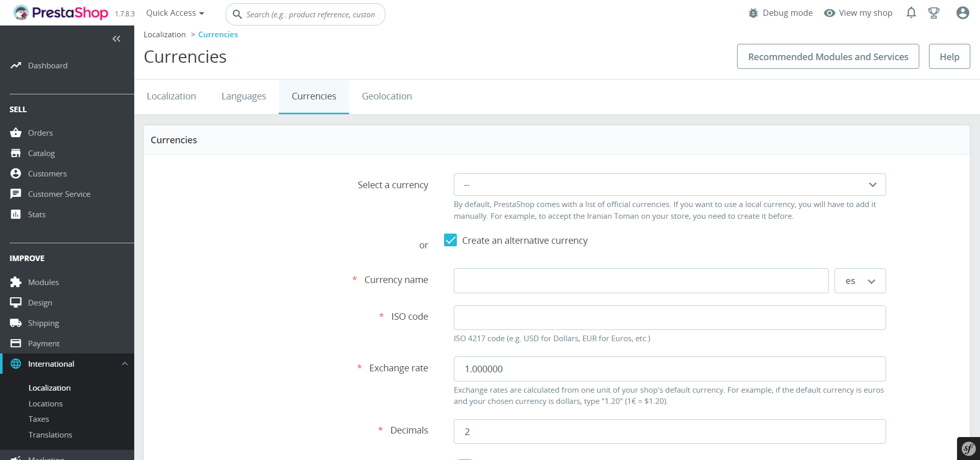
Task: Open the merchant expertise trophy icon
Action: coord(934,13)
